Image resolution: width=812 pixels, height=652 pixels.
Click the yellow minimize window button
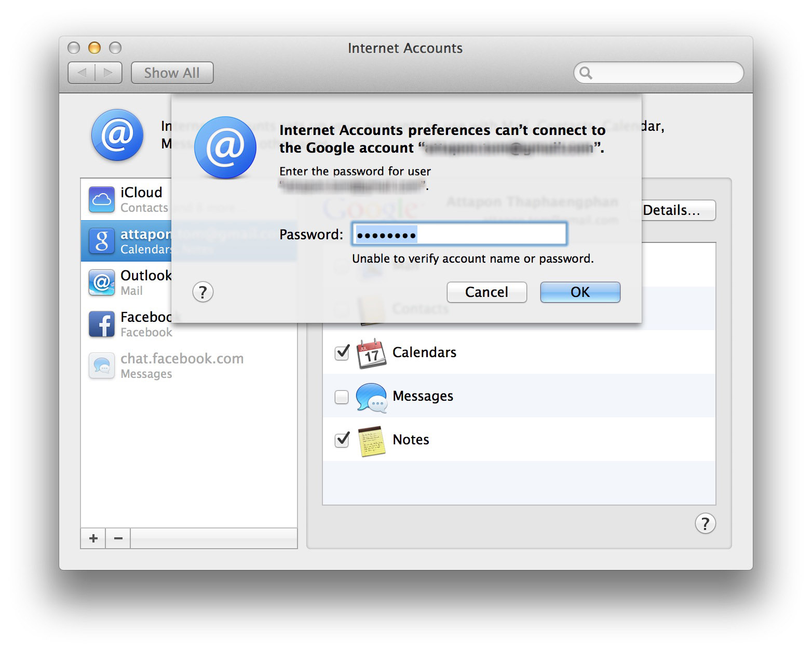94,48
